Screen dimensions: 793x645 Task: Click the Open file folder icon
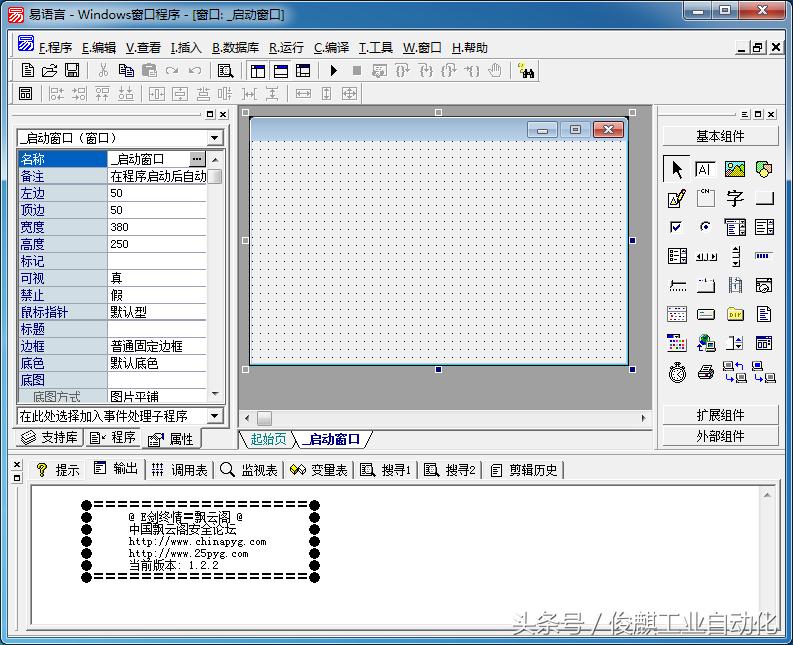(x=50, y=70)
